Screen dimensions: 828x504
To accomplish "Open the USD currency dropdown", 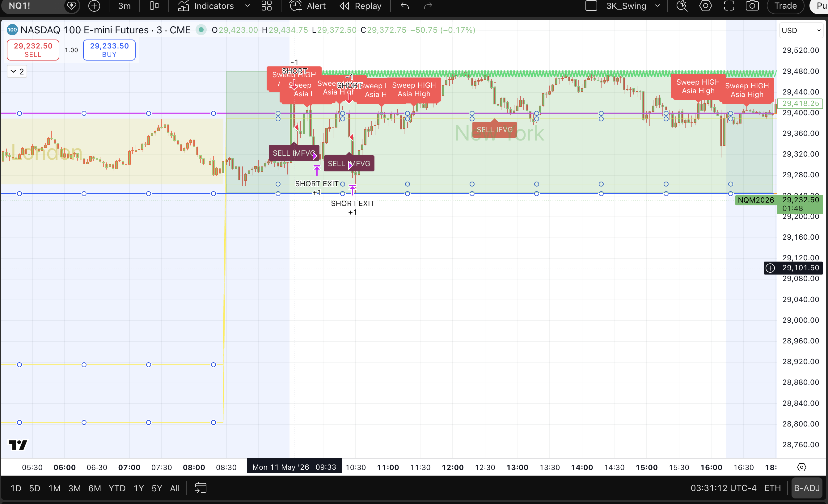I will (x=801, y=30).
